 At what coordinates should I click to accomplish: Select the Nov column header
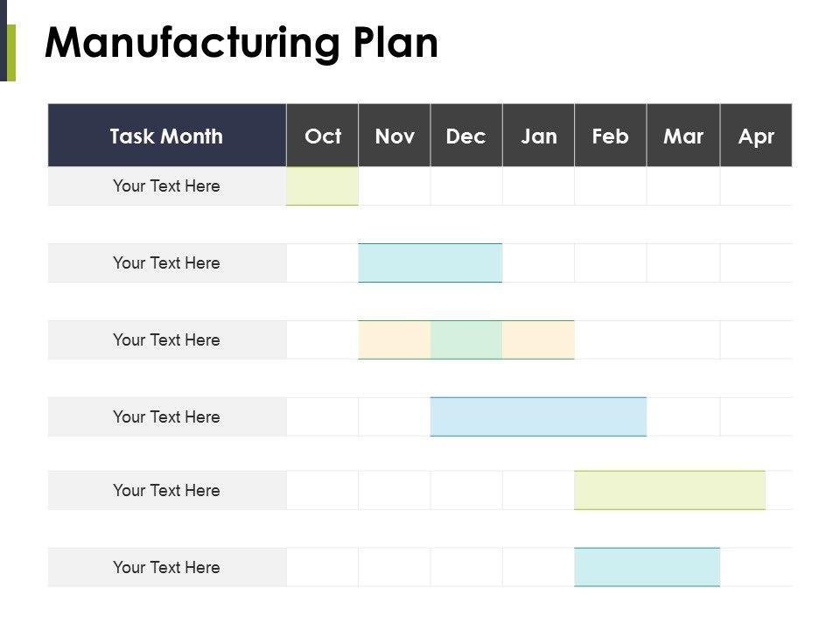tap(395, 136)
